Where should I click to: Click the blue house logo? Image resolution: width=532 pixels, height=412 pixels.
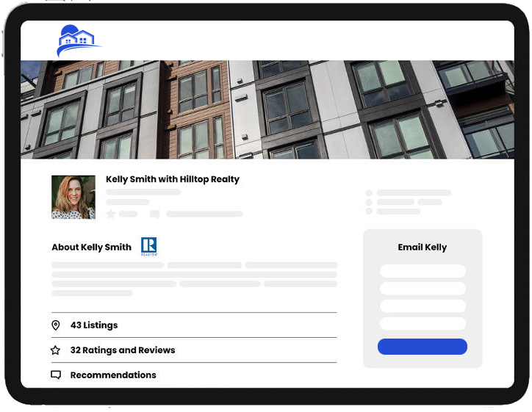[76, 40]
